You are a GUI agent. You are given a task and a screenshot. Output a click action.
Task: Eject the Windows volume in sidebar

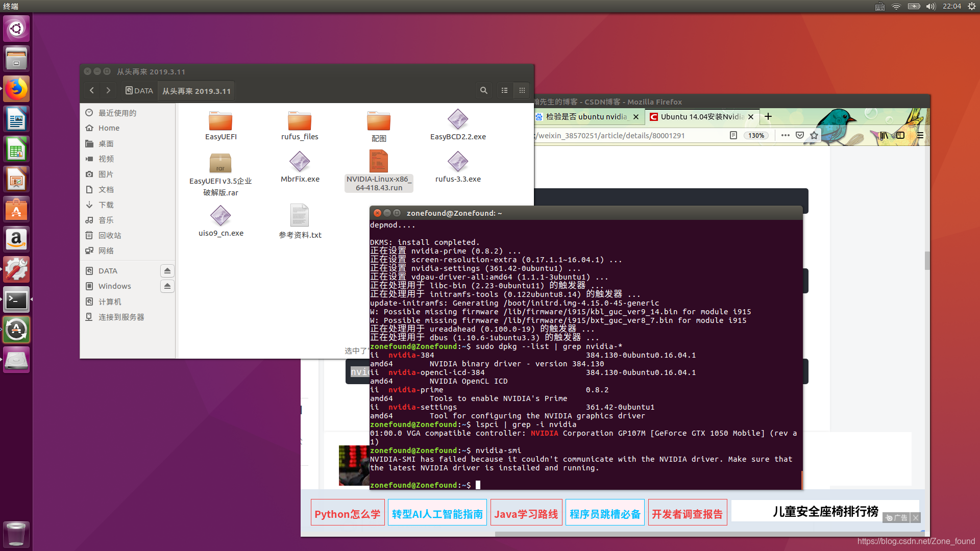167,286
